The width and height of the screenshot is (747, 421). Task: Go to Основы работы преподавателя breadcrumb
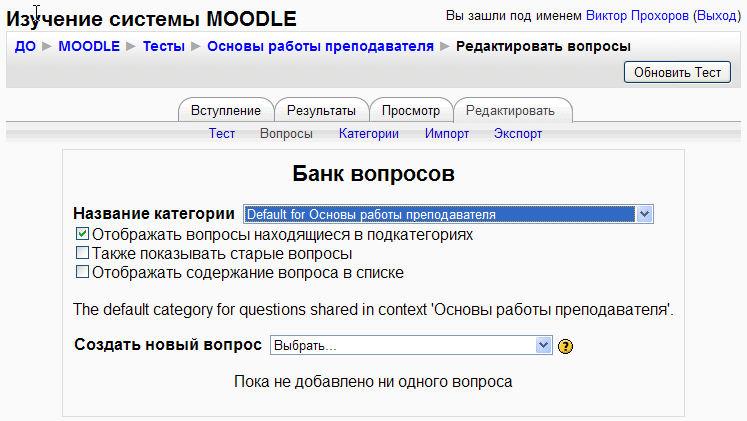pos(320,46)
